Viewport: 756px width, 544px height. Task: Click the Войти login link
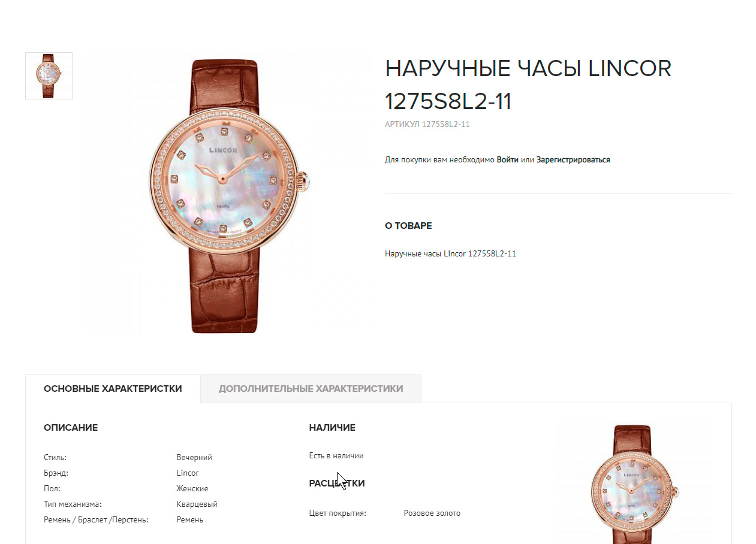(508, 160)
